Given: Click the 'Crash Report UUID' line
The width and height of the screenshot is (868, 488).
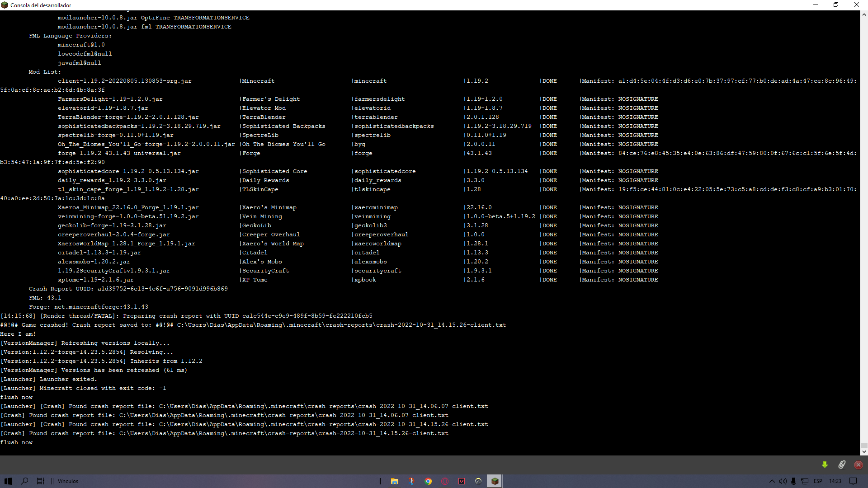Looking at the screenshot, I should pyautogui.click(x=128, y=289).
